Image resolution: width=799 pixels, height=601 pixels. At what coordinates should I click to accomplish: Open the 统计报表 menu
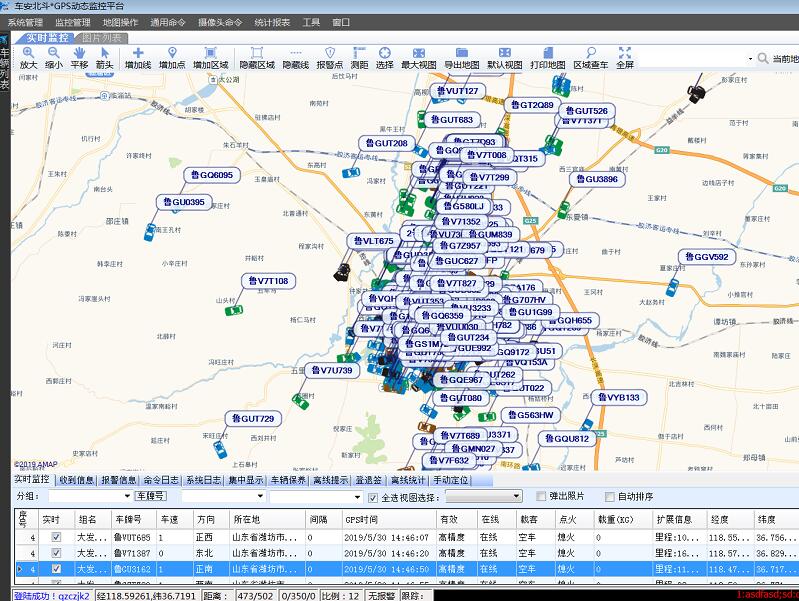(272, 22)
